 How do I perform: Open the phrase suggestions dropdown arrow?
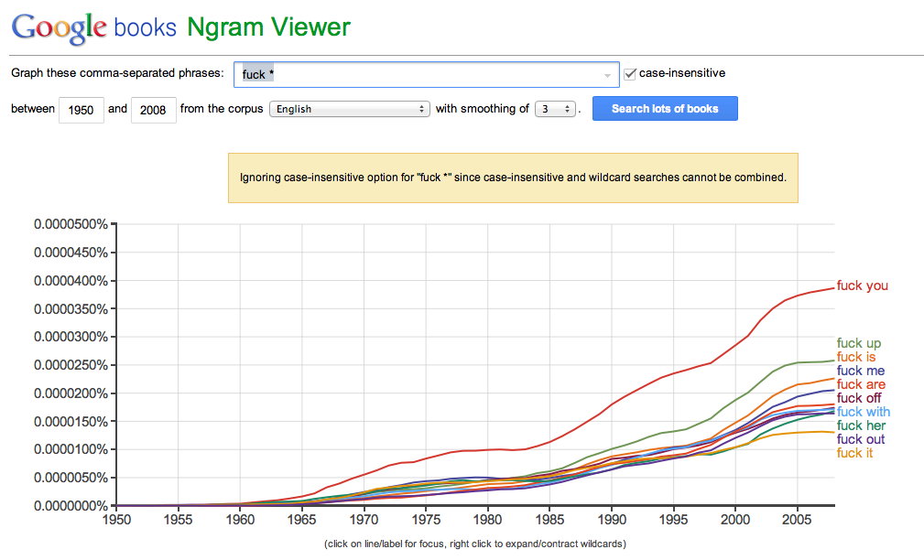tap(608, 75)
